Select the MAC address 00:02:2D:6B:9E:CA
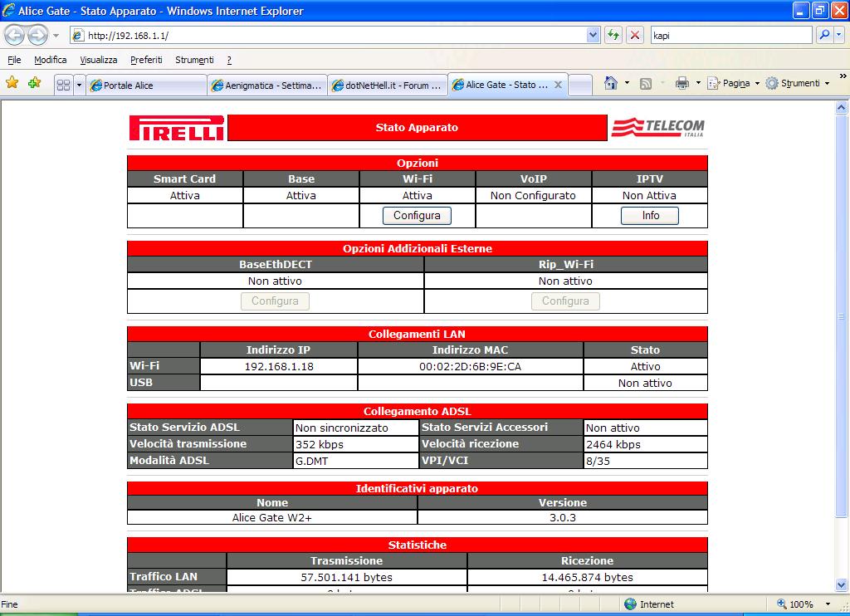This screenshot has height=616, width=850. coord(470,367)
